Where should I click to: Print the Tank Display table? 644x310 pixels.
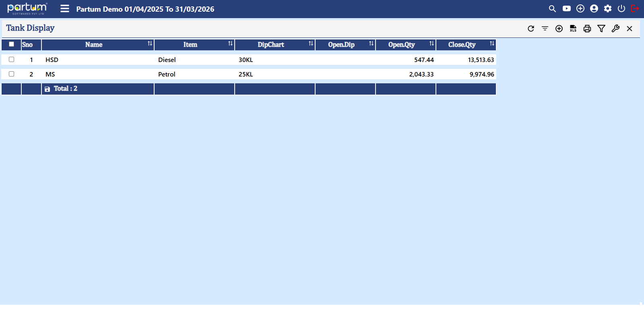point(587,29)
